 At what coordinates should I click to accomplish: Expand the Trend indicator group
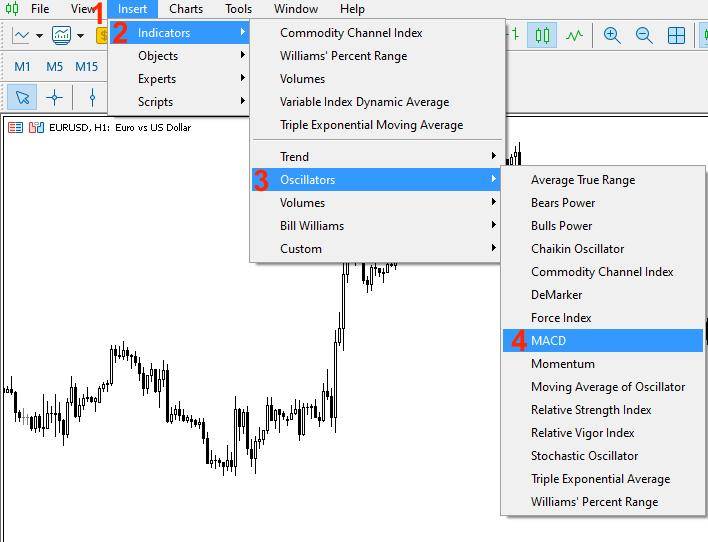pyautogui.click(x=376, y=157)
